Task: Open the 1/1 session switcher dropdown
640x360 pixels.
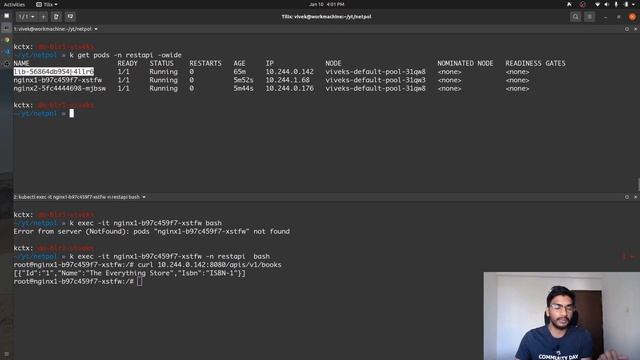Action: point(26,17)
